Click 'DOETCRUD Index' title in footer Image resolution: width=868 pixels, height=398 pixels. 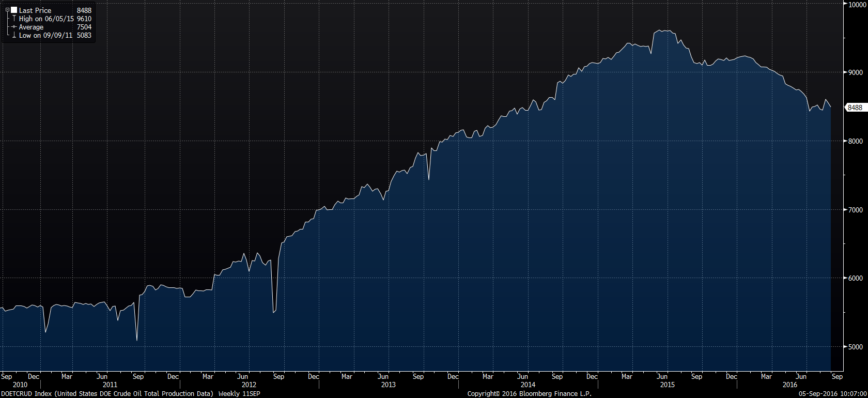[26, 394]
